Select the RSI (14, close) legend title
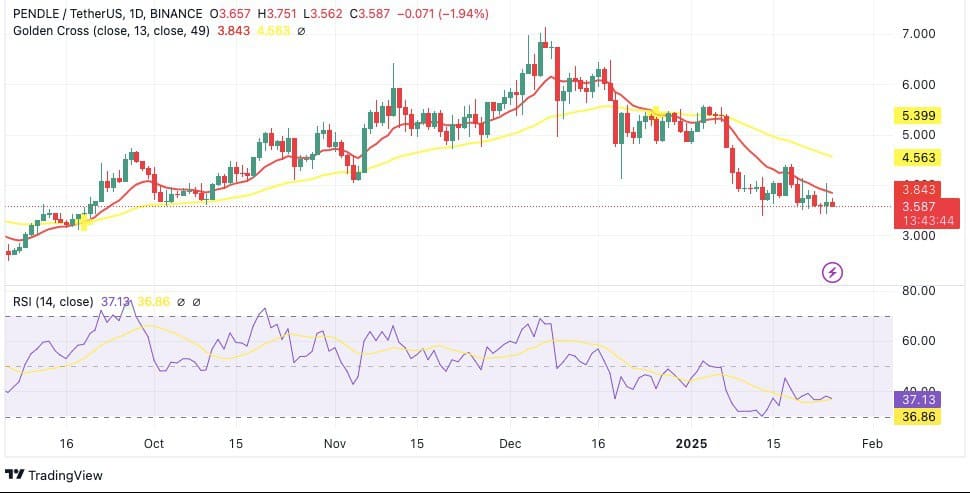The width and height of the screenshot is (970, 493). click(x=54, y=301)
